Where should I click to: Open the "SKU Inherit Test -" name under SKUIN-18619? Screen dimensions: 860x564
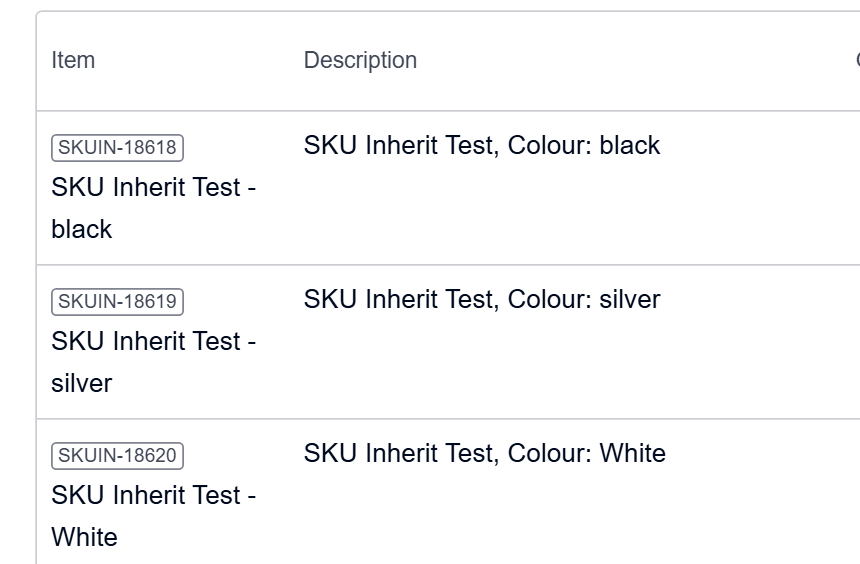153,342
